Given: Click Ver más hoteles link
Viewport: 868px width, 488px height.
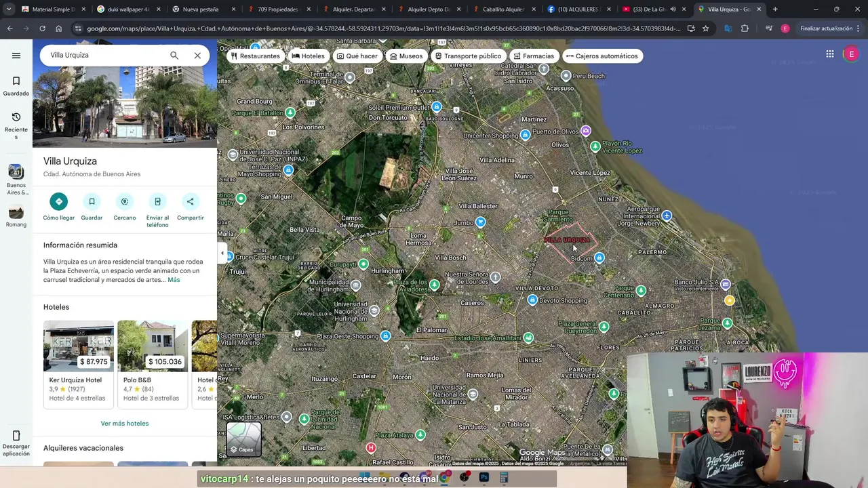Looking at the screenshot, I should point(125,424).
